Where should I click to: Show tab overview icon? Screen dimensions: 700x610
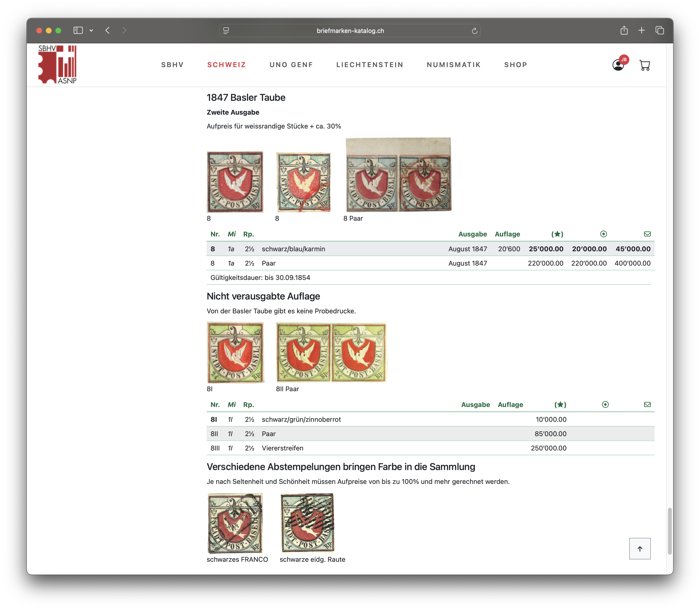coord(659,30)
